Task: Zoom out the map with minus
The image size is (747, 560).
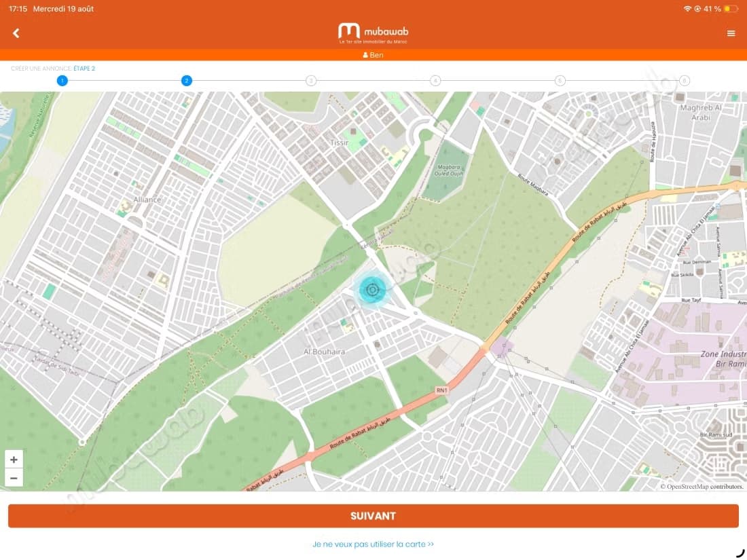Action: pos(14,478)
